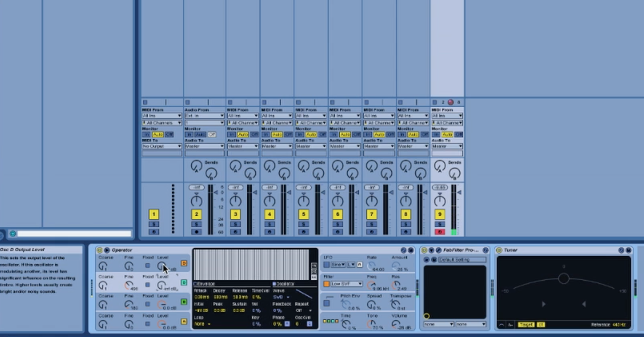Select oscillator A yellow button

[184, 321]
